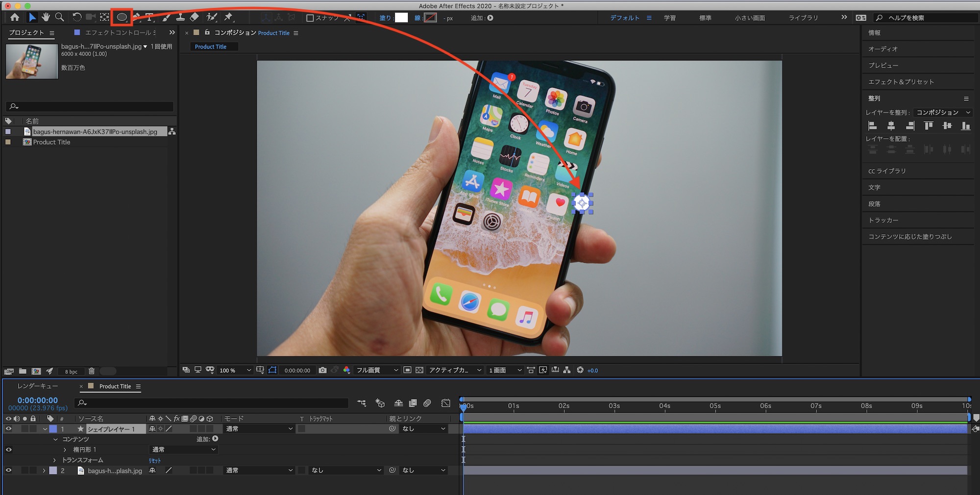This screenshot has height=495, width=980.
Task: Expand the トランスフォーム properties
Action: [x=54, y=460]
